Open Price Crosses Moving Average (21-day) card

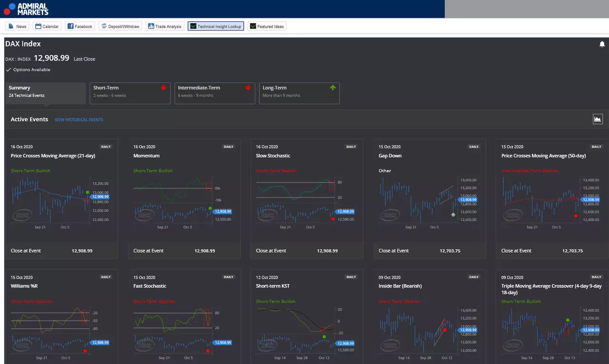coord(61,199)
